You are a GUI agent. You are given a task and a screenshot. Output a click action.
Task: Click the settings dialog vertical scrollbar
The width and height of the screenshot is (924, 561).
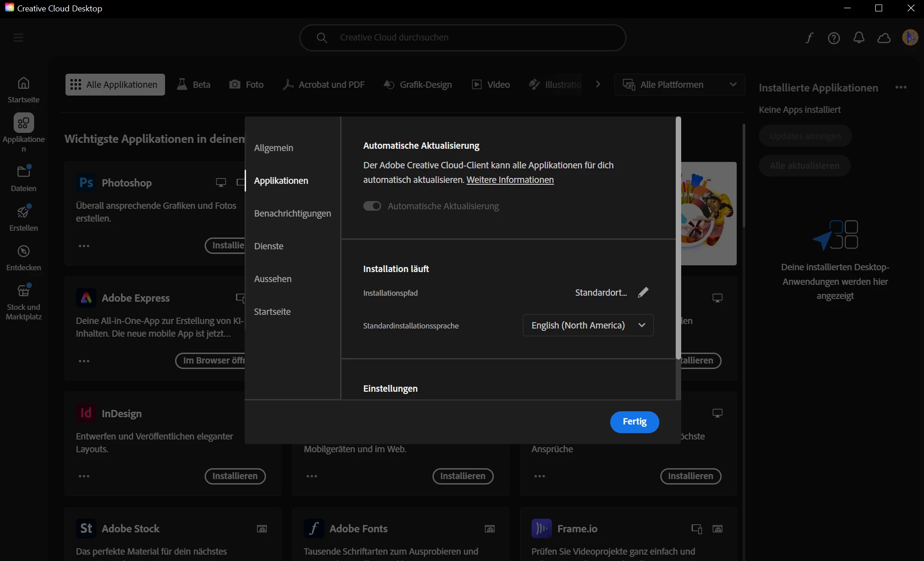coord(678,237)
